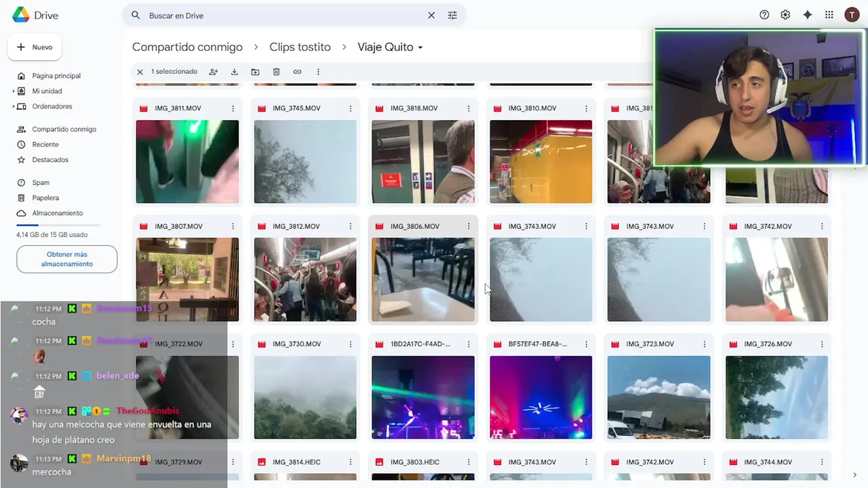Download the selected file
This screenshot has width=868, height=488.
pyautogui.click(x=234, y=72)
